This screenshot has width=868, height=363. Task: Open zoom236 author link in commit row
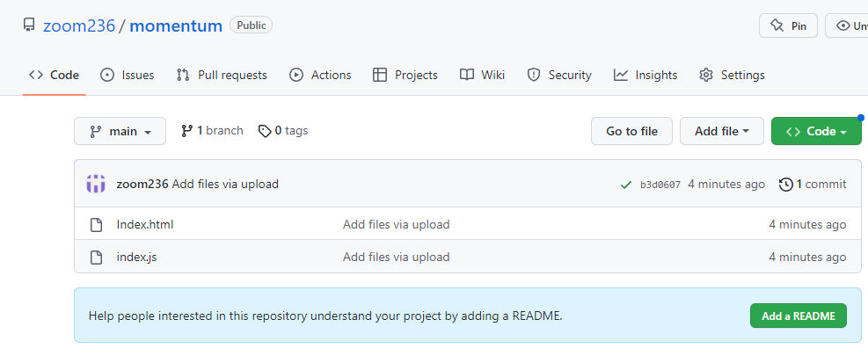(142, 185)
